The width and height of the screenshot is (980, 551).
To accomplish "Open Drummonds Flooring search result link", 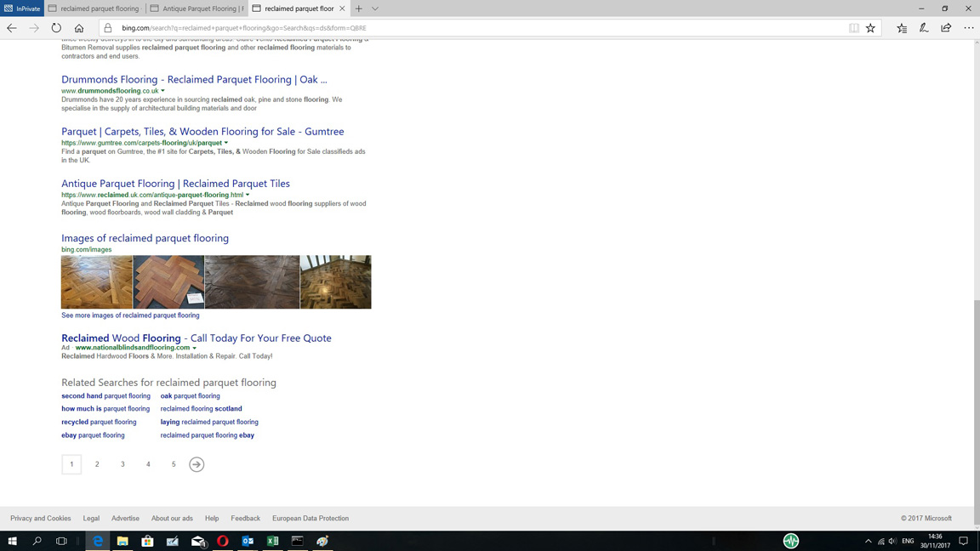I will coord(194,79).
